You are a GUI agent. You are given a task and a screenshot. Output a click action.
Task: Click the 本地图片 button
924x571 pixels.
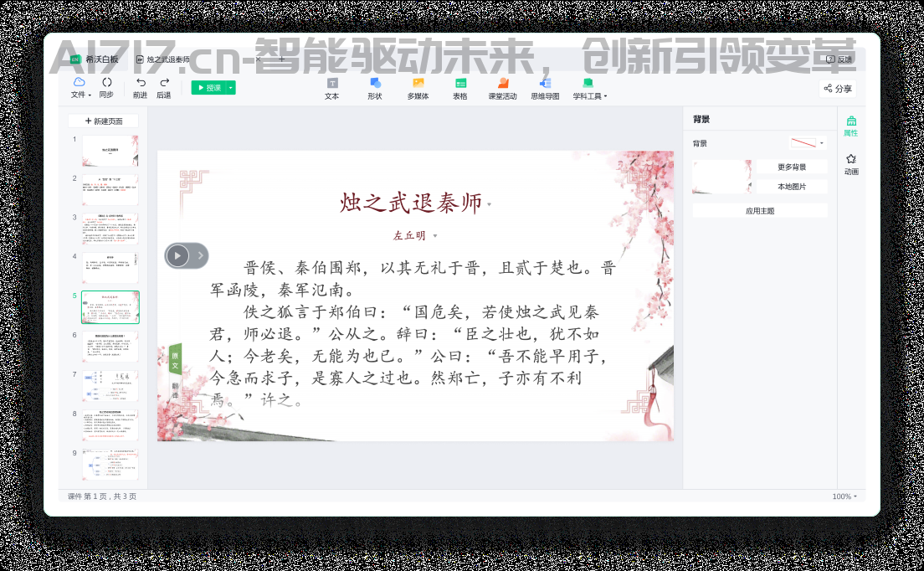coord(792,187)
